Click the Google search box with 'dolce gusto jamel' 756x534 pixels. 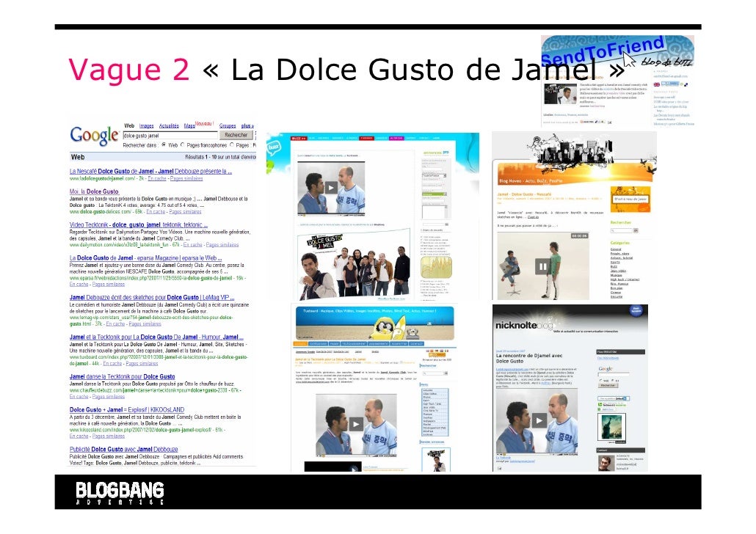pyautogui.click(x=170, y=136)
